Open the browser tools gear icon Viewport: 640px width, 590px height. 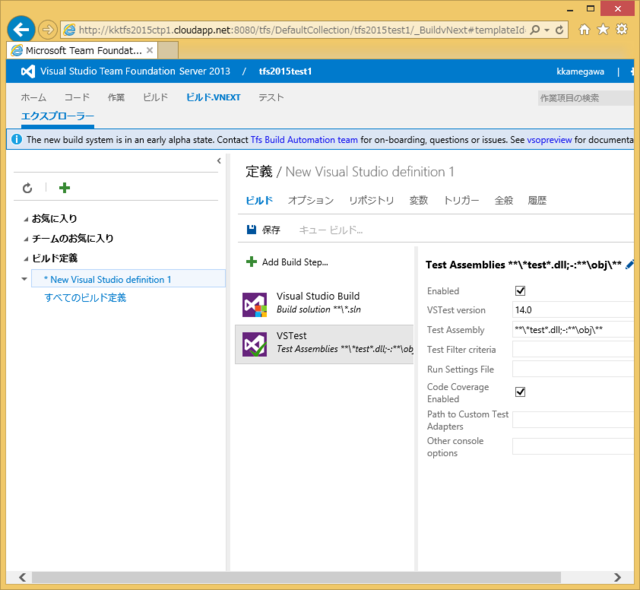[622, 29]
